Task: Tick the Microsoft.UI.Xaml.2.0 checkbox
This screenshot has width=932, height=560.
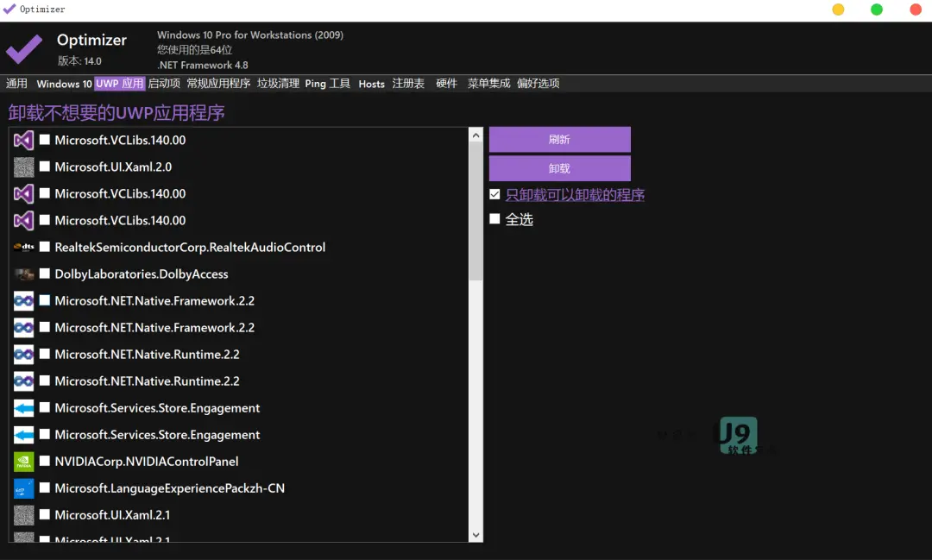Action: (x=45, y=167)
